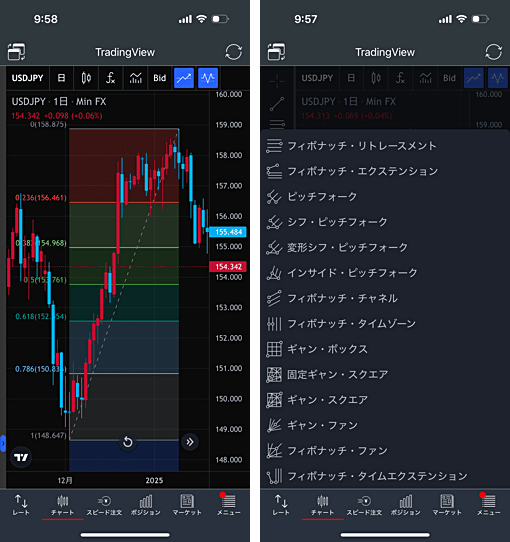This screenshot has width=510, height=542.
Task: Open the USDJPY symbol selector on left phone
Action: tap(28, 78)
